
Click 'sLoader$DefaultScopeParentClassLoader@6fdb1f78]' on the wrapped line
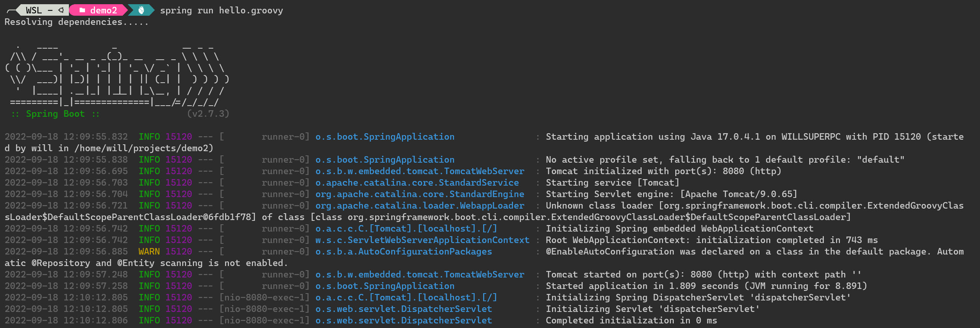tap(131, 217)
